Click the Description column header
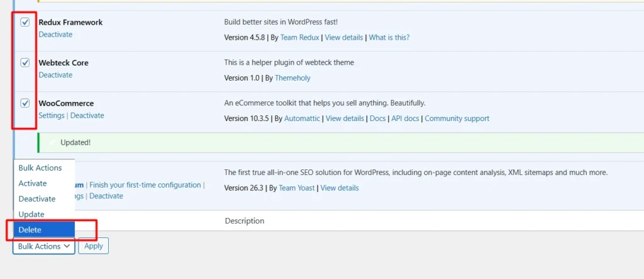The image size is (644, 279). (x=245, y=221)
